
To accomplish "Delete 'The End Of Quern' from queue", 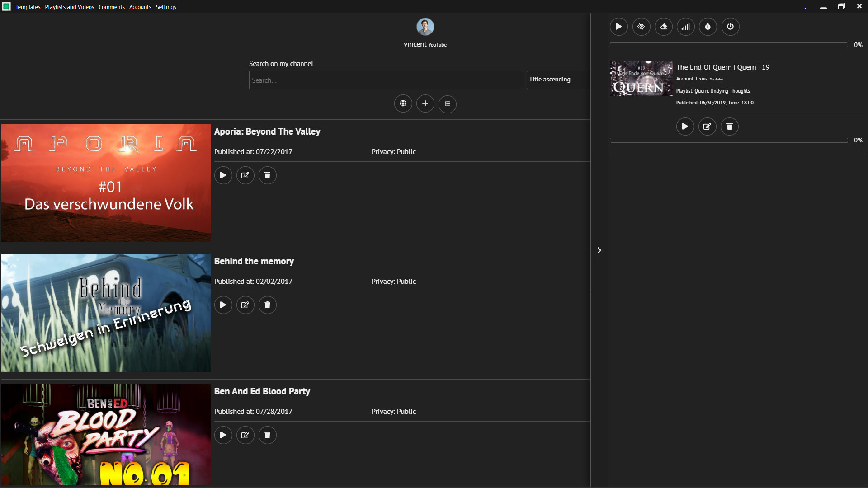I will (729, 127).
